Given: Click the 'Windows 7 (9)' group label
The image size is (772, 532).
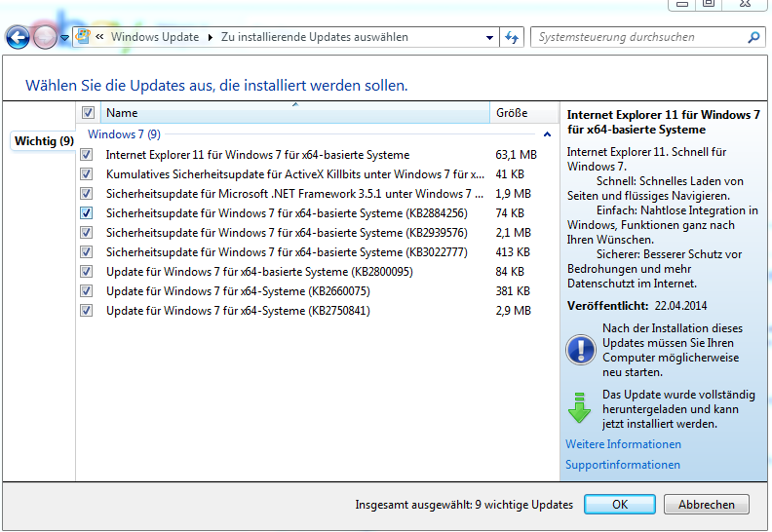Looking at the screenshot, I should 124,134.
